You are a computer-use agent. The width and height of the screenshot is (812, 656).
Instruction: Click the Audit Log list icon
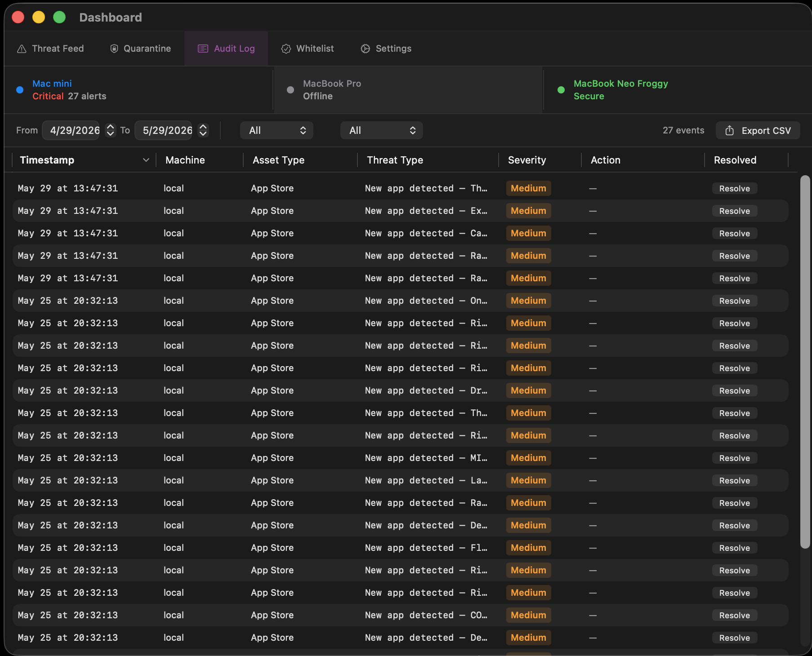click(x=203, y=49)
